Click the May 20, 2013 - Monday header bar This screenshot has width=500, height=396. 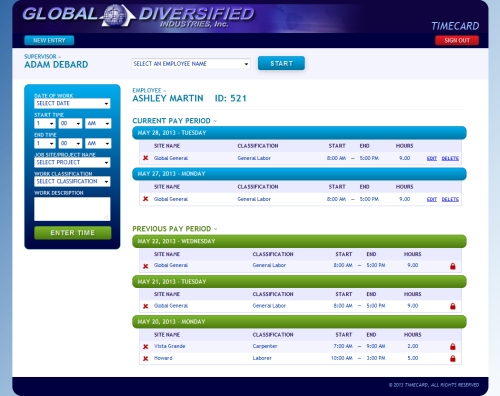299,322
